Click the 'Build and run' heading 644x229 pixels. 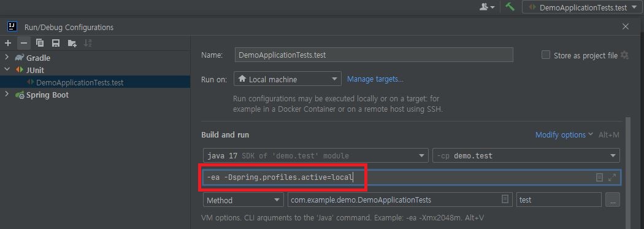click(x=225, y=135)
